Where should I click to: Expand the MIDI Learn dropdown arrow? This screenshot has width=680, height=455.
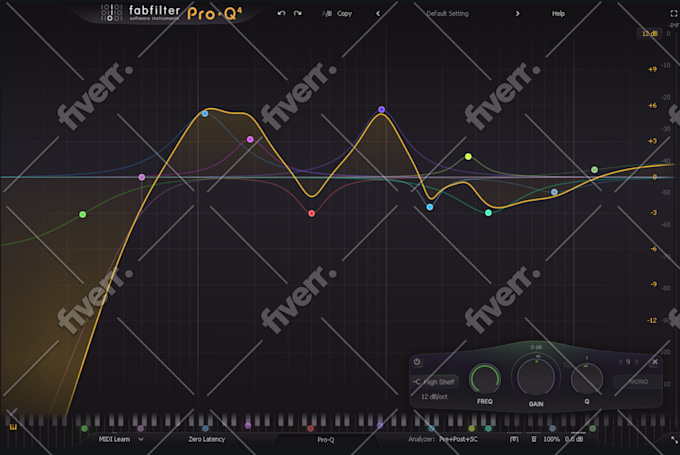141,439
